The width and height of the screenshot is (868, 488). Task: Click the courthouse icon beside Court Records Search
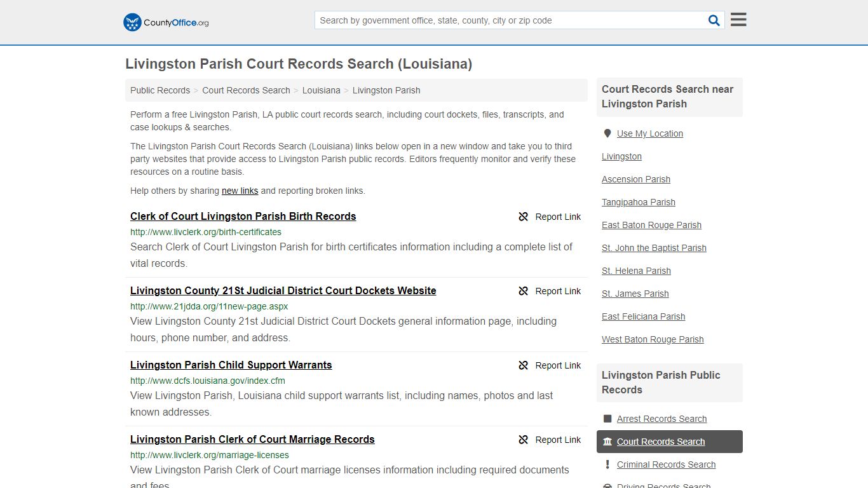tap(607, 442)
